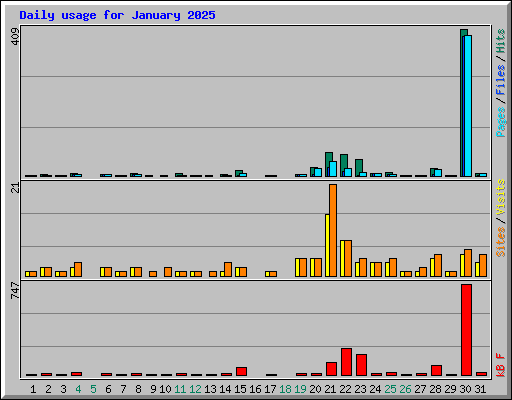Click the Visits legend label
This screenshot has height=400, width=512.
[x=500, y=197]
